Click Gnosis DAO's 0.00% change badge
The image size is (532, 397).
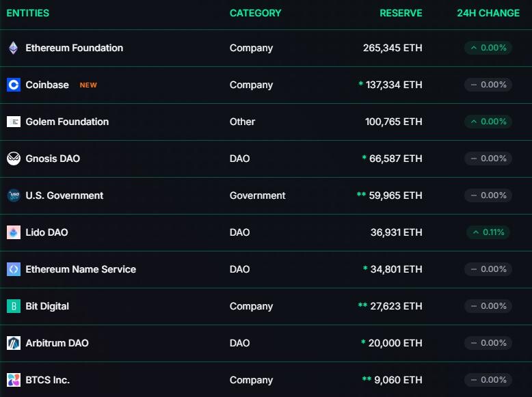coord(488,159)
